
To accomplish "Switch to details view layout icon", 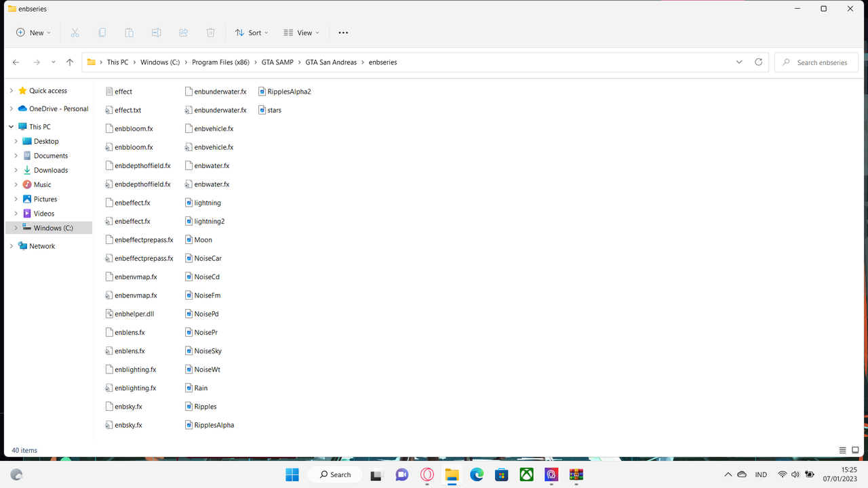I will click(x=843, y=450).
